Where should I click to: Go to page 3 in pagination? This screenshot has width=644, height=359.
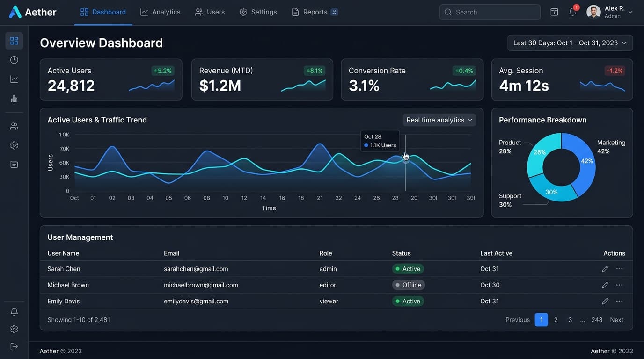coord(570,320)
